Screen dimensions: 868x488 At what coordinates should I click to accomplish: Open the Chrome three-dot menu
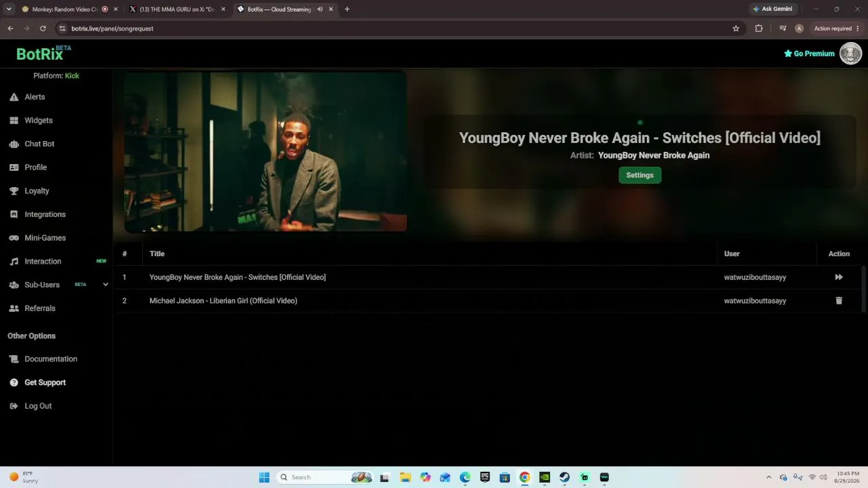coord(858,28)
